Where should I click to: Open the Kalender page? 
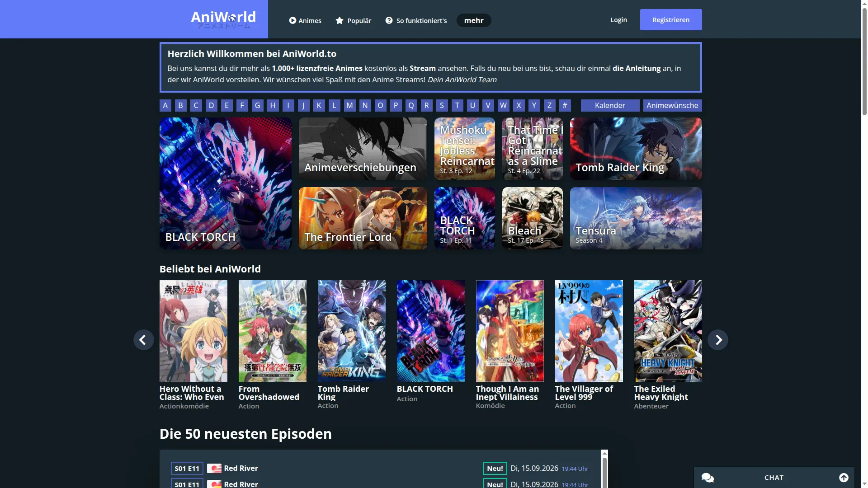pyautogui.click(x=610, y=105)
